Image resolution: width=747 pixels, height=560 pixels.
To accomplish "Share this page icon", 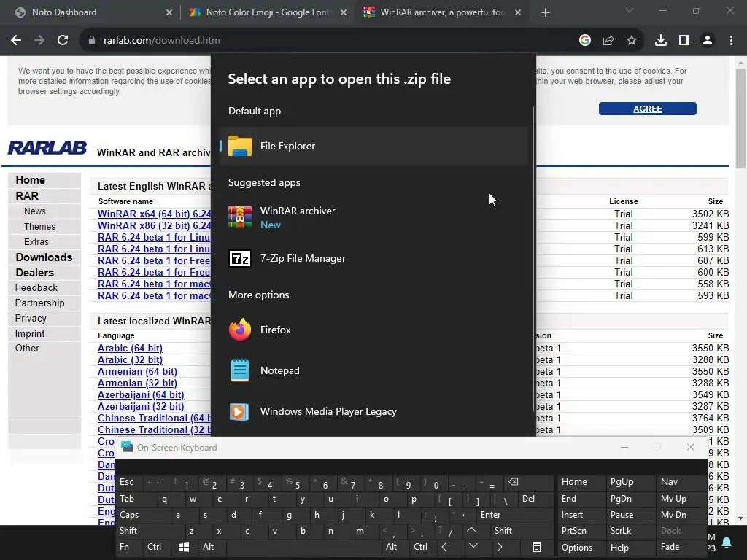I will coord(608,41).
